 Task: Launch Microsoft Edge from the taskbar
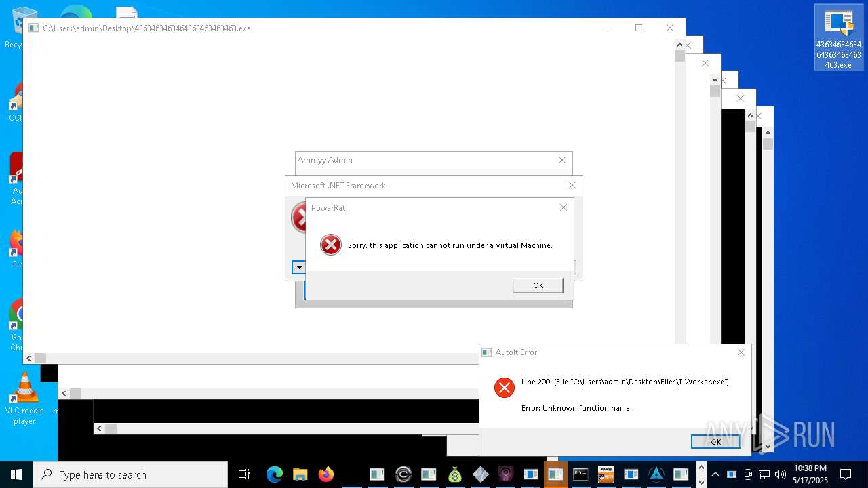tap(274, 474)
